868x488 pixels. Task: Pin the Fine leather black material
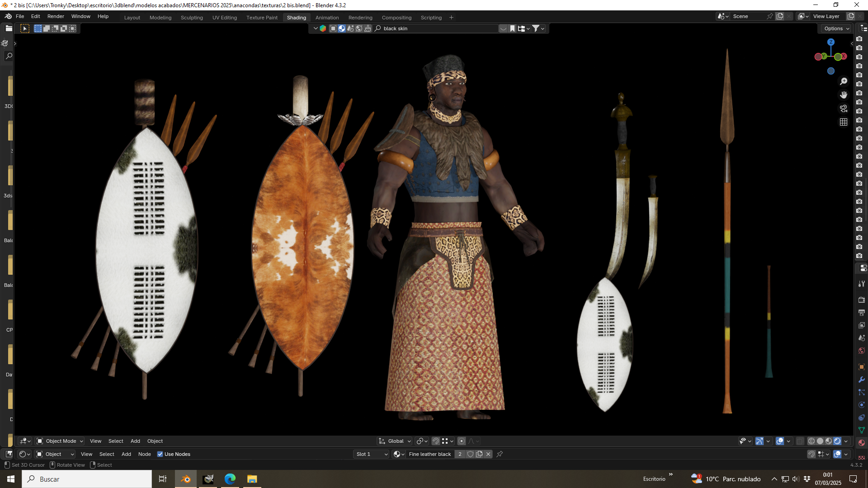500,454
